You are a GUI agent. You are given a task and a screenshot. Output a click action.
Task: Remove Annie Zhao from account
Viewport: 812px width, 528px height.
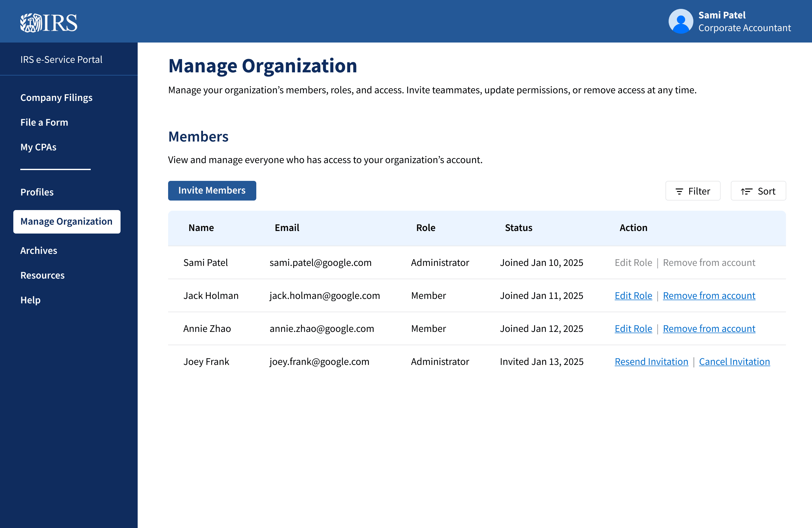click(x=709, y=329)
